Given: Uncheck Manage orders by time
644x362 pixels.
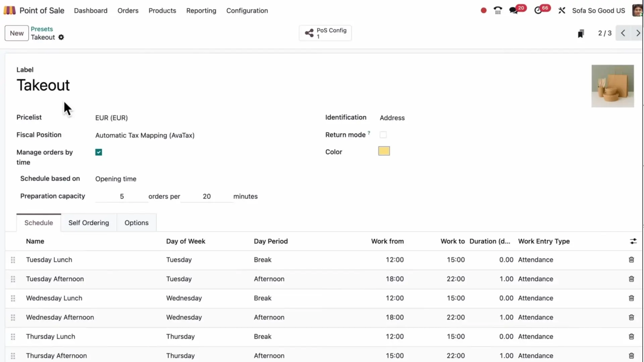Looking at the screenshot, I should (x=98, y=152).
